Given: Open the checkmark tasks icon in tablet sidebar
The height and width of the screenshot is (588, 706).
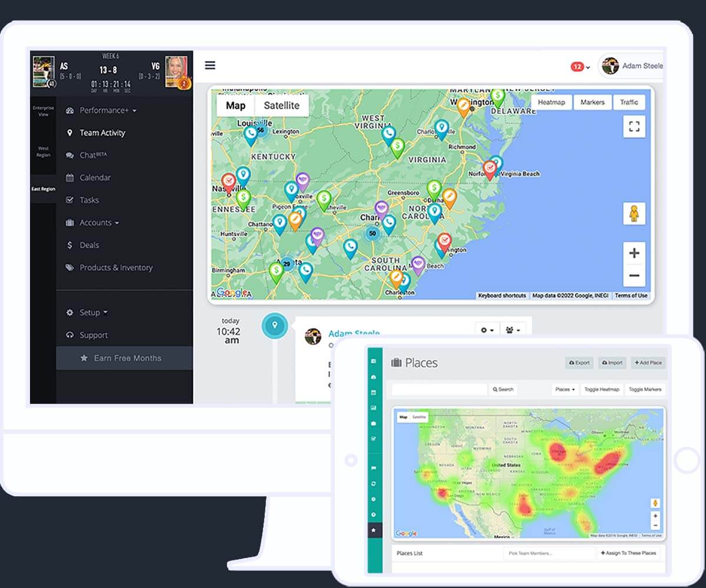Looking at the screenshot, I should (x=374, y=439).
